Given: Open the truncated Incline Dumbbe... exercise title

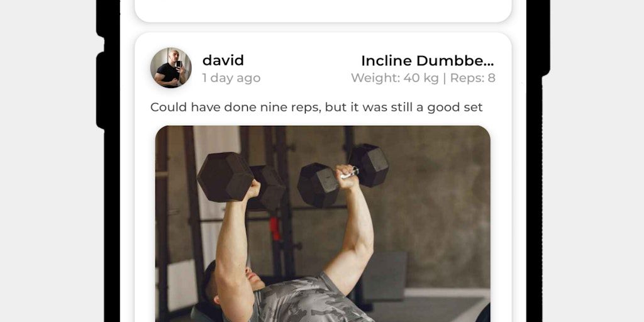Looking at the screenshot, I should [x=428, y=61].
